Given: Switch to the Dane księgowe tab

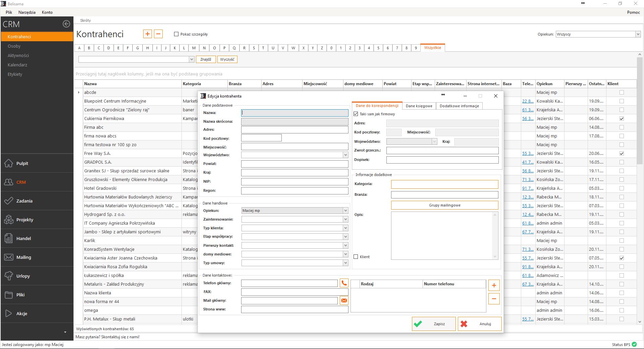Looking at the screenshot, I should pos(419,106).
